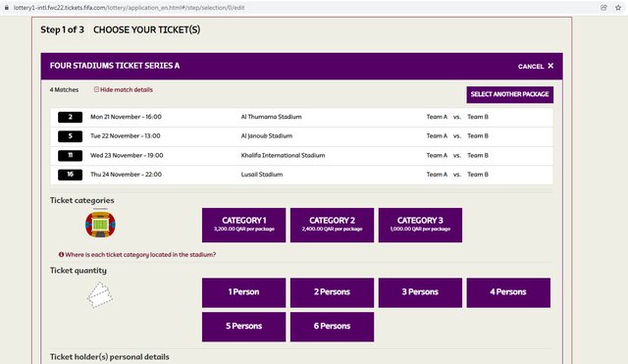Viewport: 628px width, 364px height.
Task: Click match number 16 badge
Action: 70,175
